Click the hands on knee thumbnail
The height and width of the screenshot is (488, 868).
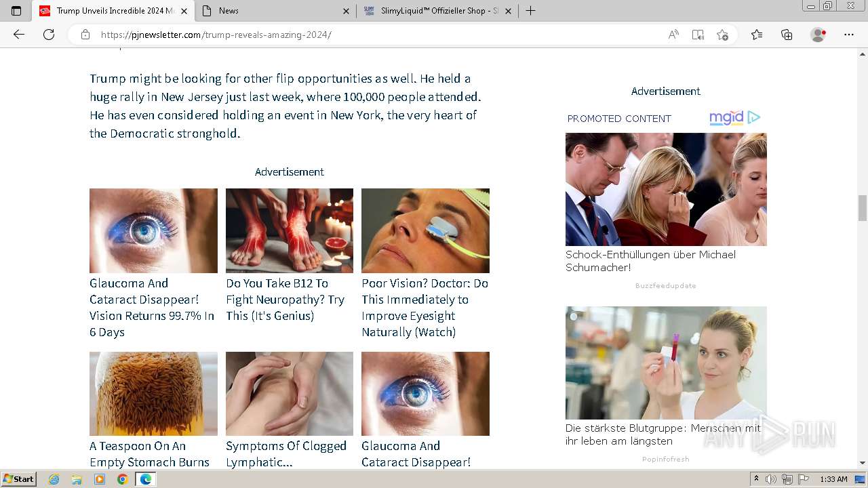pyautogui.click(x=290, y=394)
